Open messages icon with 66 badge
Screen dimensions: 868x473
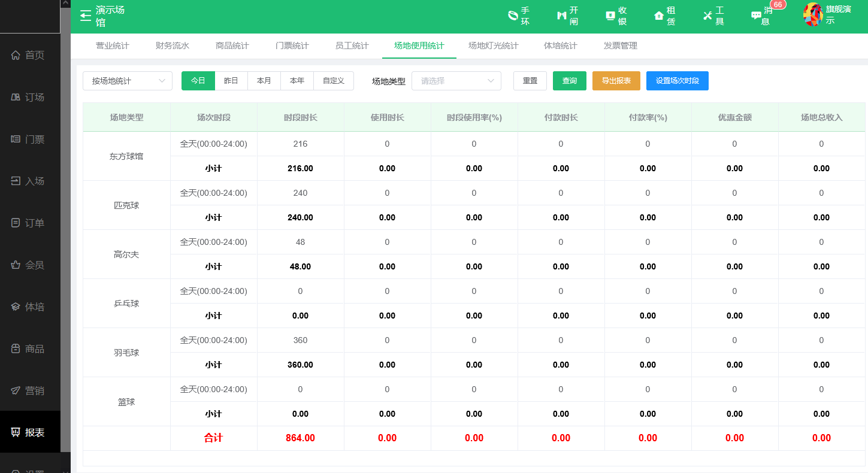tap(756, 16)
